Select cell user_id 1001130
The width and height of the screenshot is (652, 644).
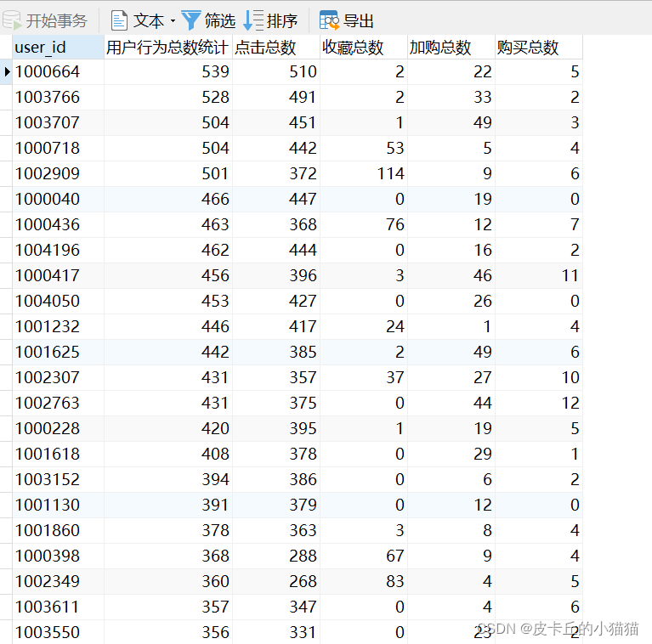(58, 506)
